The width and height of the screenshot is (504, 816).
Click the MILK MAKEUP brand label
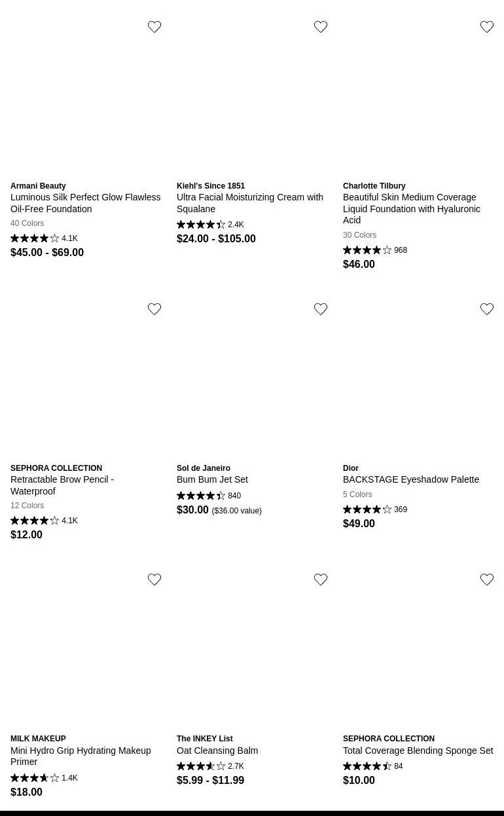point(38,739)
